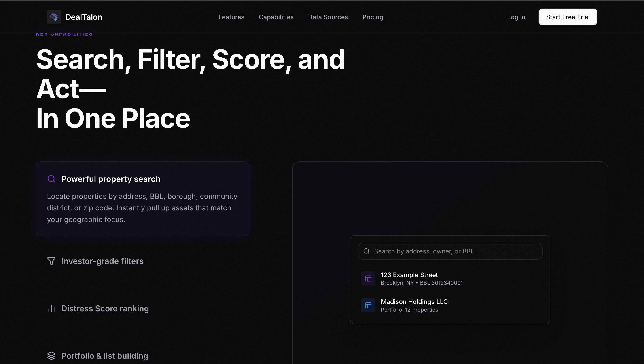This screenshot has width=644, height=364.
Task: Click the stacked layers icon for Portfolio
Action: (51, 356)
